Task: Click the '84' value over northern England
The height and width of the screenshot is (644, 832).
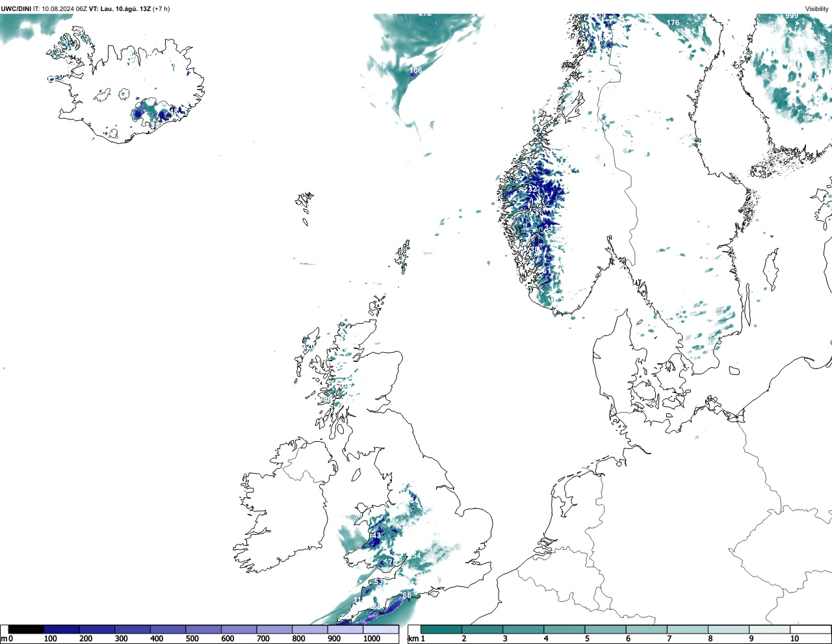Action: coord(414,499)
